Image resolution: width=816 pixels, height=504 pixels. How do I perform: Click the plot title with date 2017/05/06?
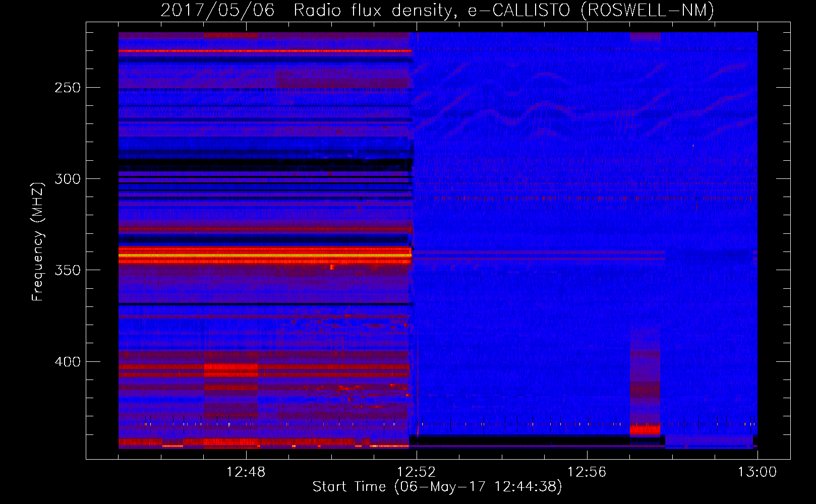437,11
